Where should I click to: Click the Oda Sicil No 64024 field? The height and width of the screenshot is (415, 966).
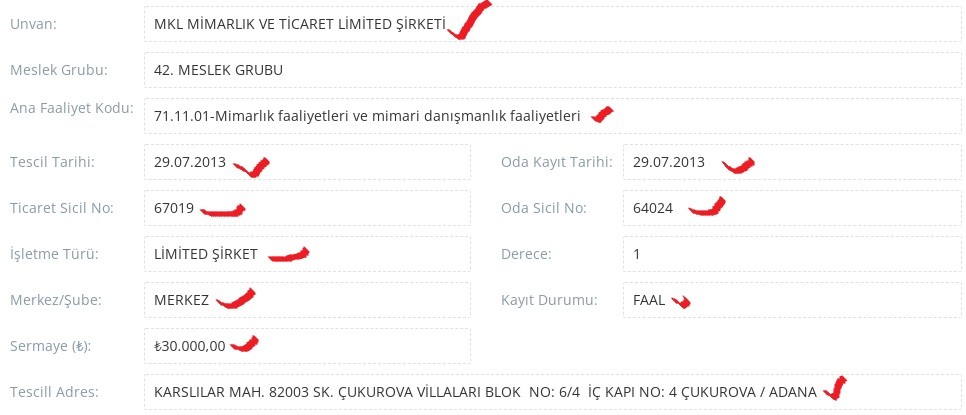coord(792,208)
